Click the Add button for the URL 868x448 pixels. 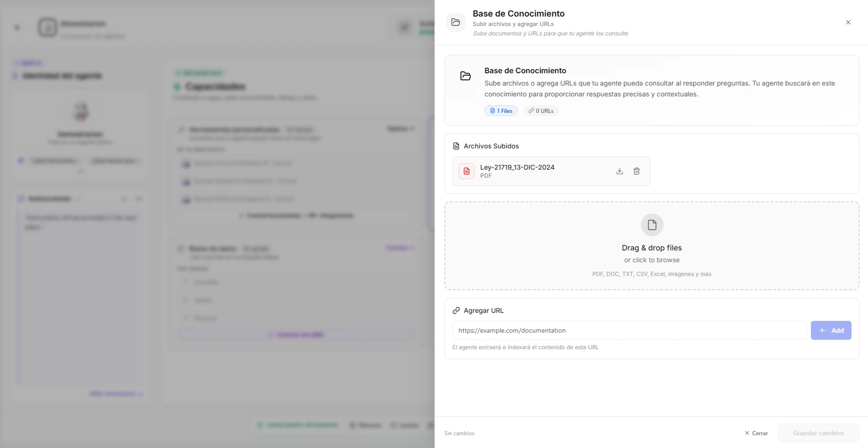tap(831, 330)
